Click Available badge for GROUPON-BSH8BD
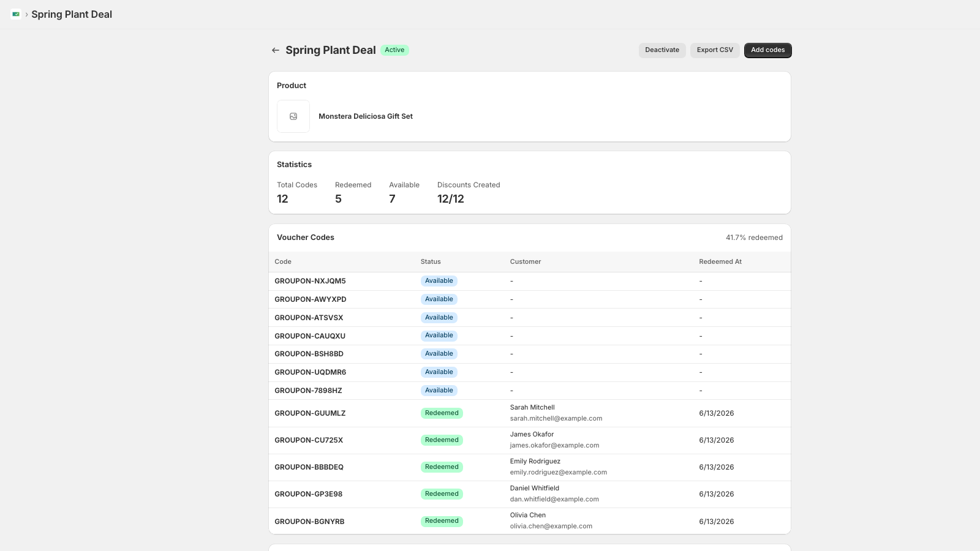The width and height of the screenshot is (980, 551). pyautogui.click(x=439, y=354)
